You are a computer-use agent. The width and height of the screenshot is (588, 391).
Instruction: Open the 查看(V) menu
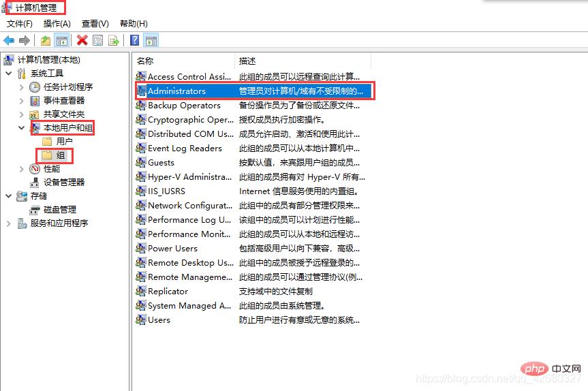tap(95, 24)
